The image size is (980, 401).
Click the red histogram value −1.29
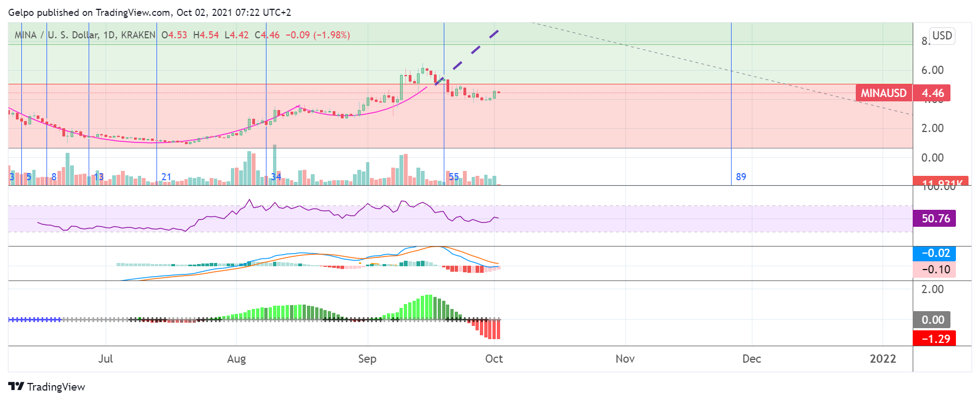click(935, 339)
